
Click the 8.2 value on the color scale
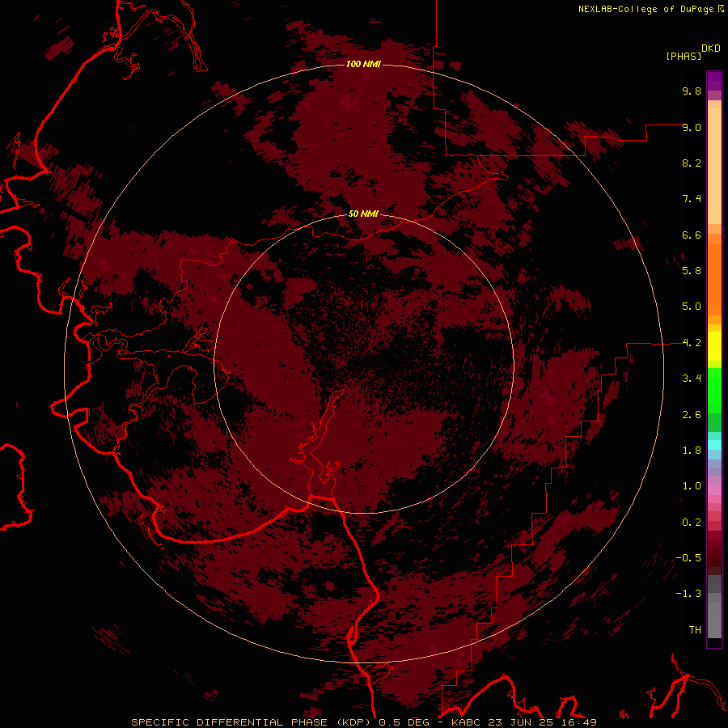692,163
